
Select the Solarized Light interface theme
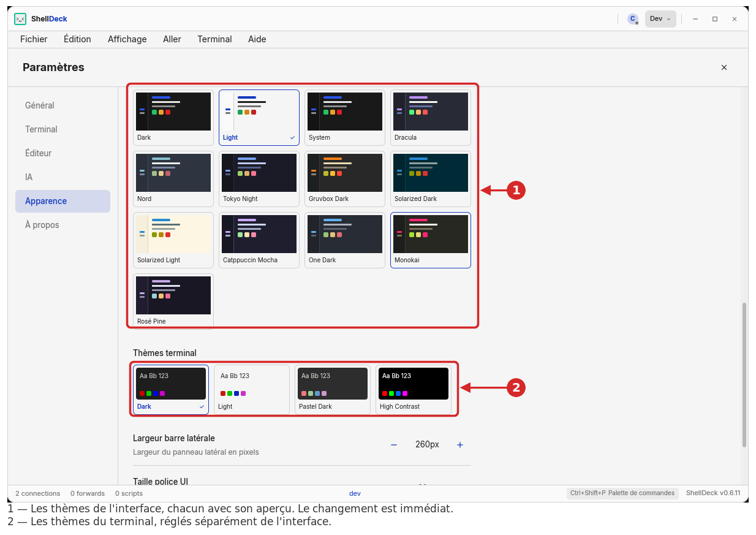point(173,240)
